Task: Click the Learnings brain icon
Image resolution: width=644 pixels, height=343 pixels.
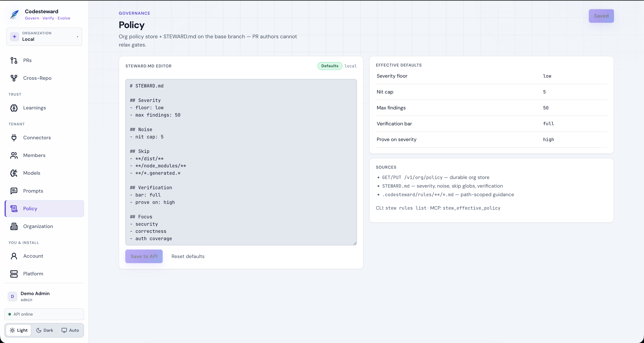Action: point(14,108)
